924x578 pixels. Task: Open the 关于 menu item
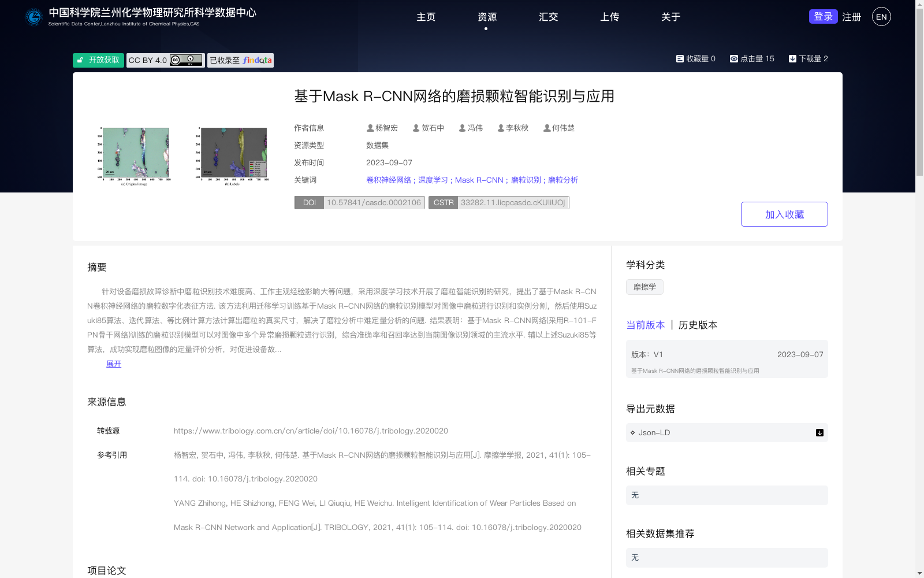tap(670, 17)
